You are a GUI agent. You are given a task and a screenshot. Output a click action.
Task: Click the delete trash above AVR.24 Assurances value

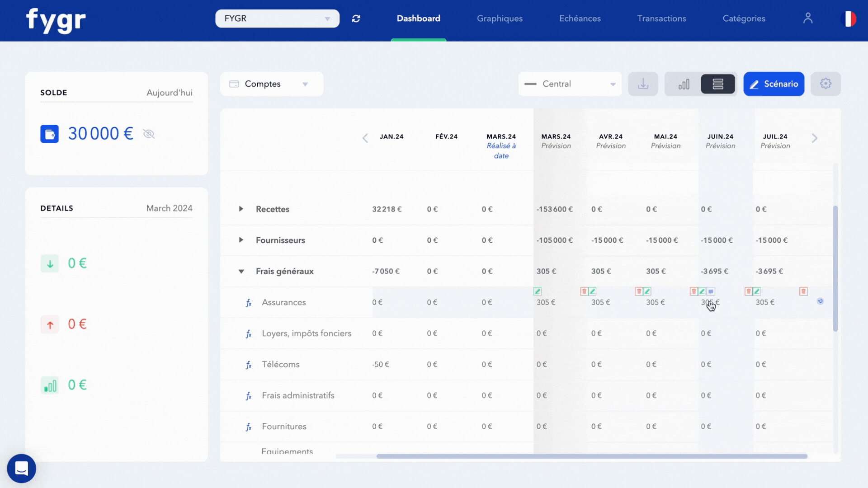coord(584,291)
